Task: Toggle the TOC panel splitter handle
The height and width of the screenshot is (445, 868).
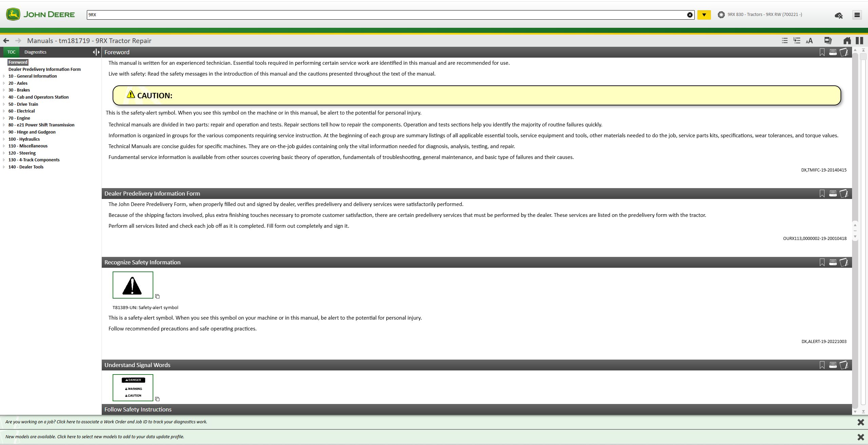Action: tap(96, 52)
